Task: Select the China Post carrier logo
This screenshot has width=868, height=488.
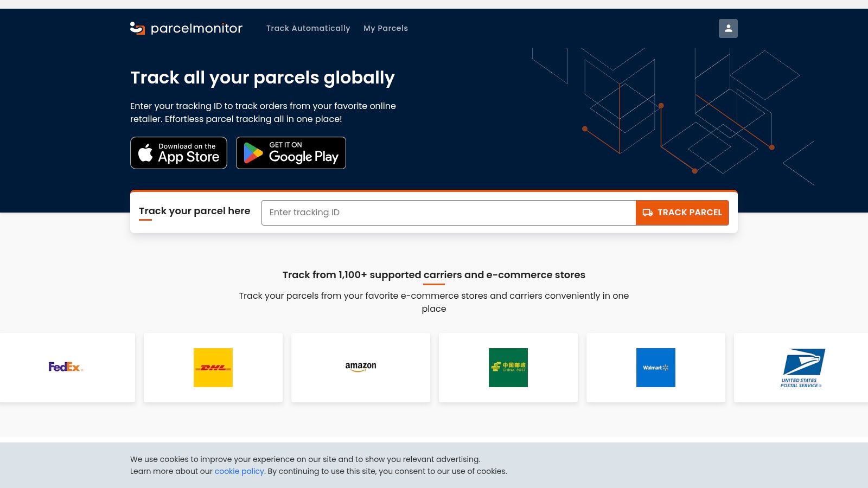Action: click(x=508, y=367)
